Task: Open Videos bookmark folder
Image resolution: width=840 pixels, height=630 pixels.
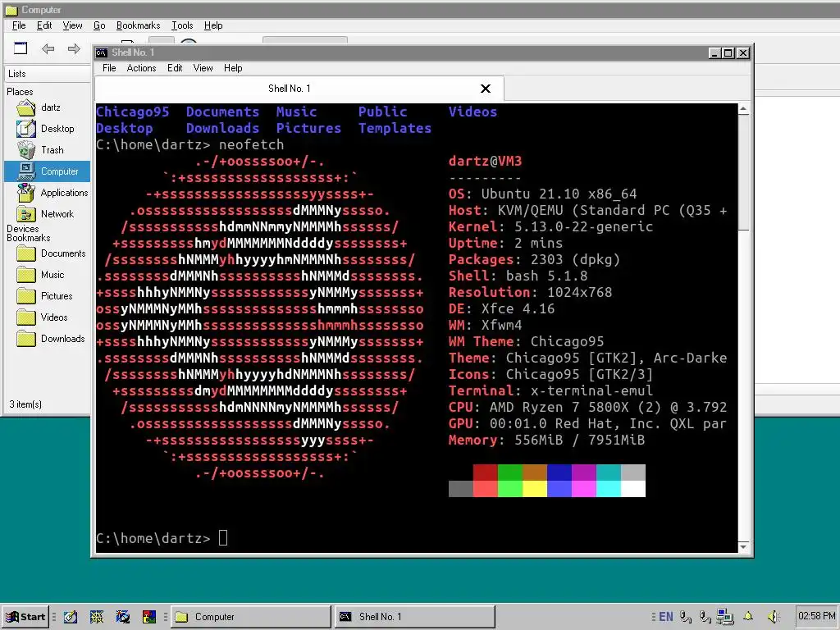Action: [47, 317]
